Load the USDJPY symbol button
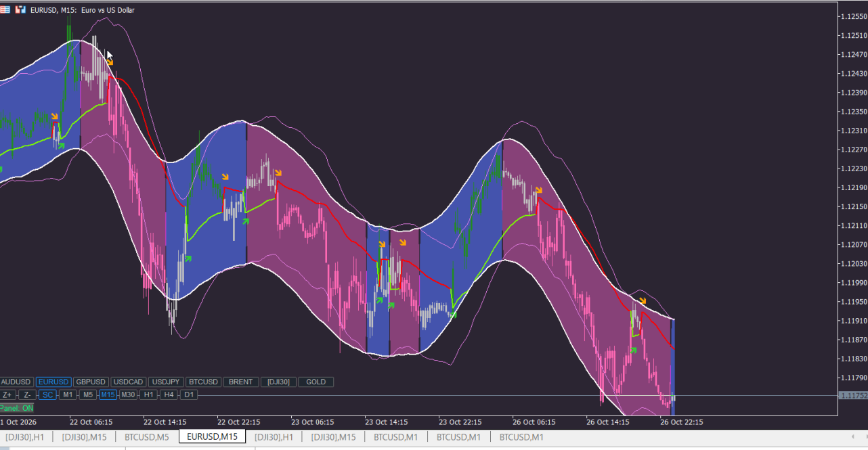This screenshot has width=868, height=450. click(x=165, y=382)
